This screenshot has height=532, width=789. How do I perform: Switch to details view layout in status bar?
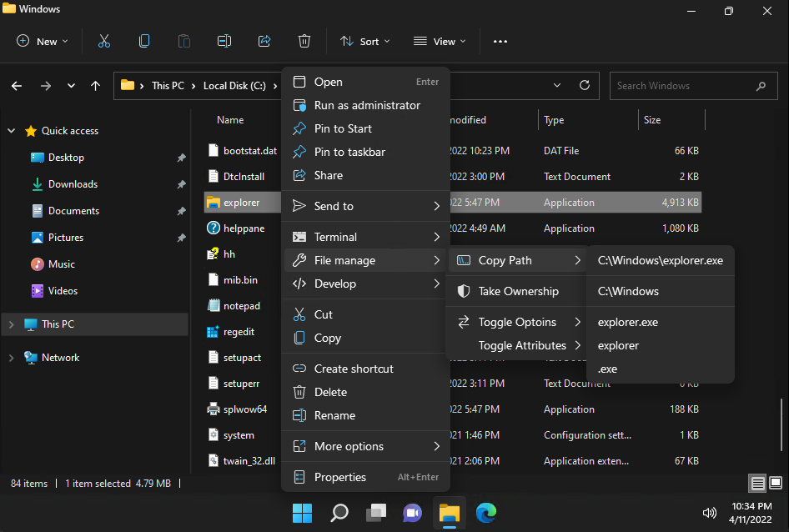click(757, 483)
